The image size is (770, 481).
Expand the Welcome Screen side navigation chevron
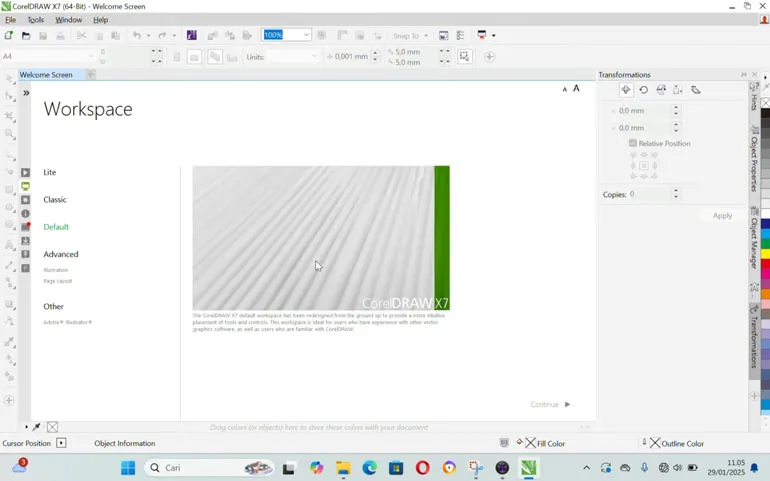tap(26, 93)
